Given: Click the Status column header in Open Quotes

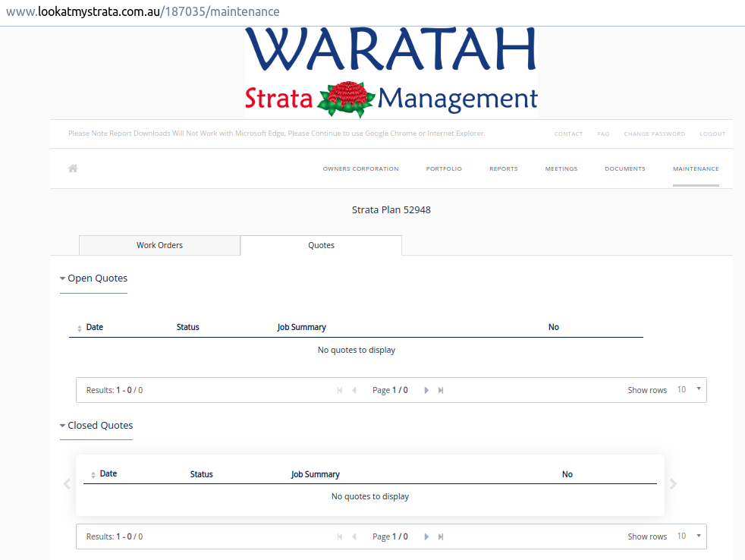Looking at the screenshot, I should click(x=187, y=327).
